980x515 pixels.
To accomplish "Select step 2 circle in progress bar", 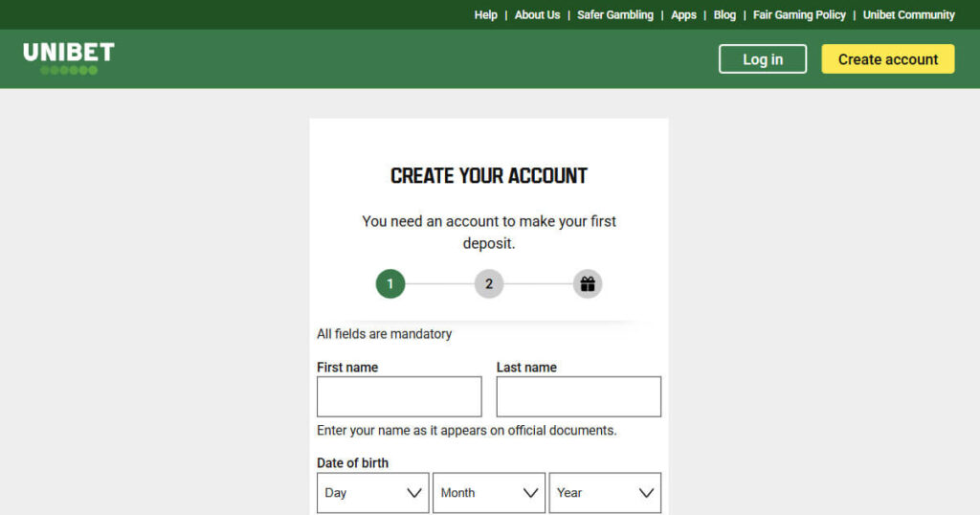I will coord(489,283).
